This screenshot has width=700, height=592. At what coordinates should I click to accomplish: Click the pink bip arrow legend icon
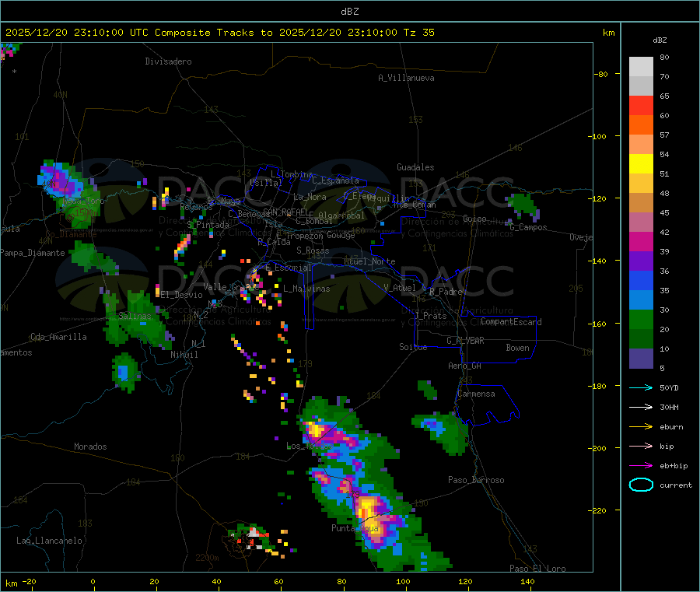[641, 446]
